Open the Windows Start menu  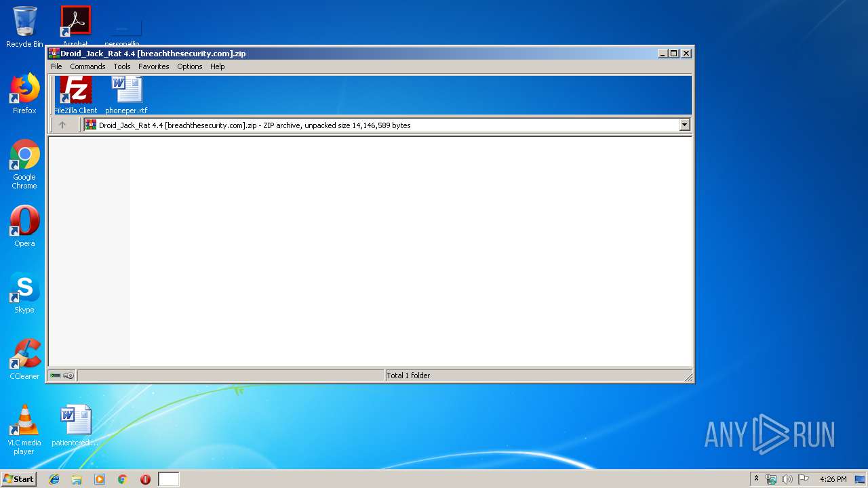tap(18, 479)
